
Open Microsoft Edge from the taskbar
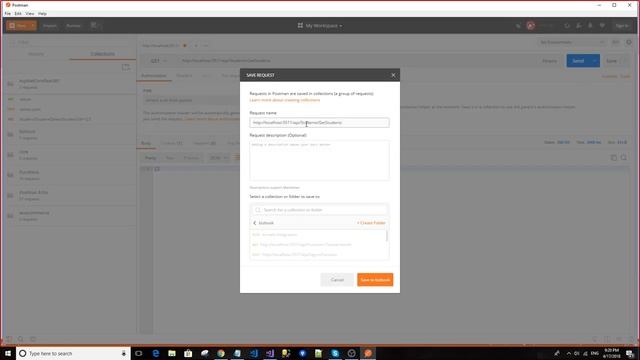coord(156,353)
